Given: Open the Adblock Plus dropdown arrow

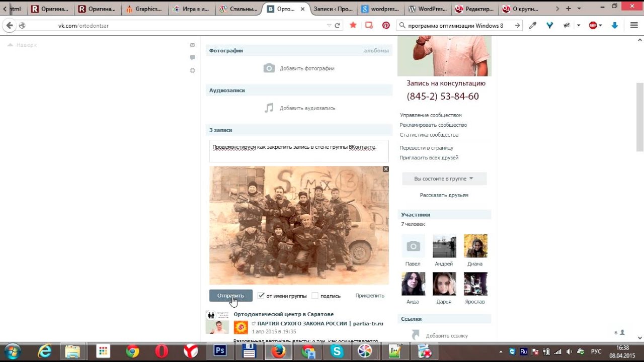Looking at the screenshot, I should click(600, 26).
